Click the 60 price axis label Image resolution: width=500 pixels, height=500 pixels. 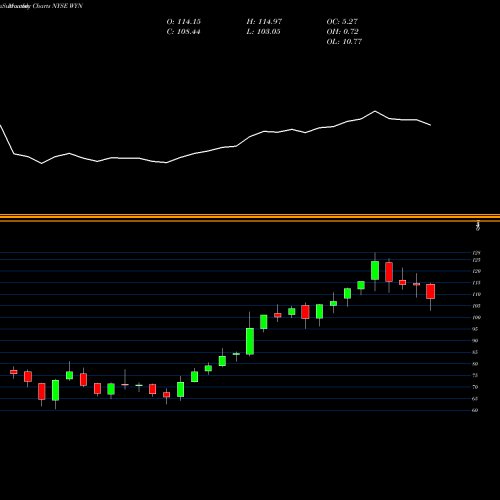click(x=475, y=410)
